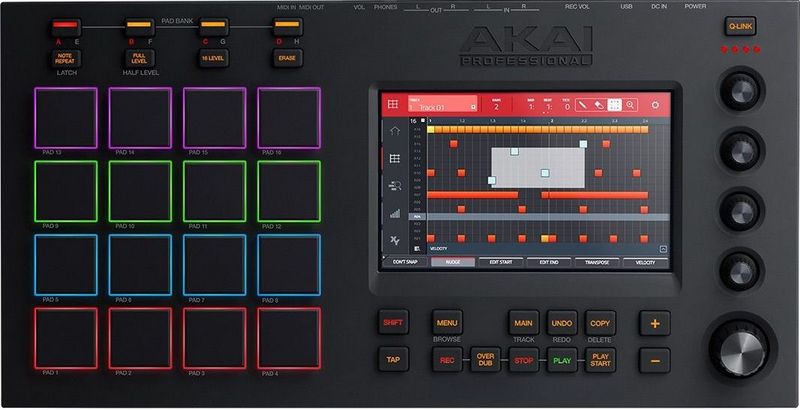
Task: Choose the magnifier zoom tool
Action: [x=630, y=105]
